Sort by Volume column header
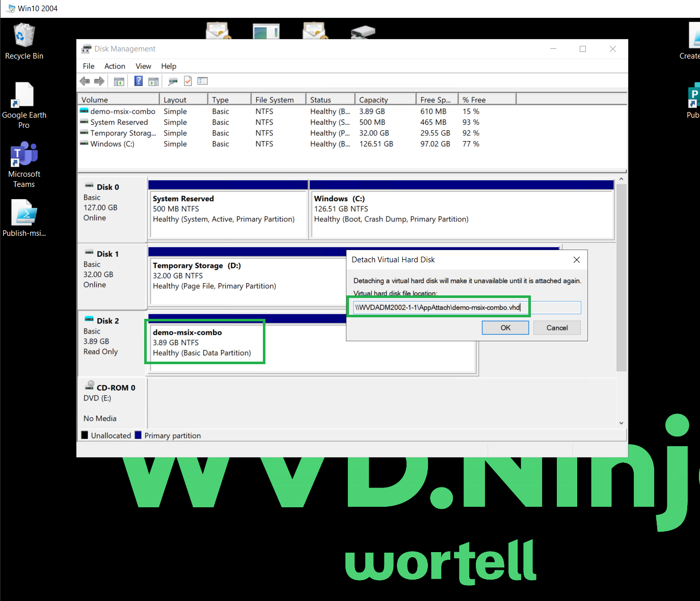The height and width of the screenshot is (601, 700). pos(119,100)
